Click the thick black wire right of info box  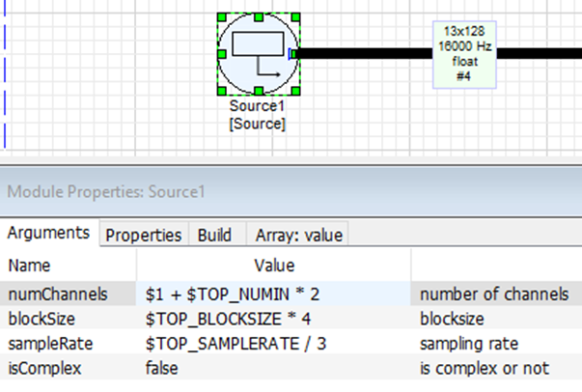(540, 53)
